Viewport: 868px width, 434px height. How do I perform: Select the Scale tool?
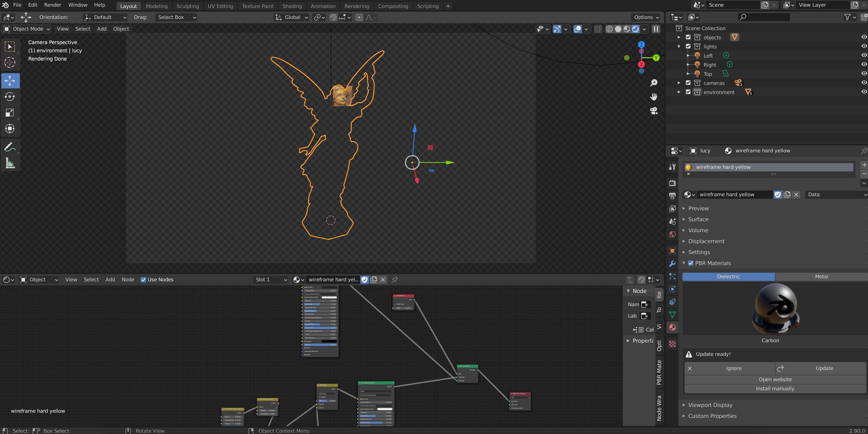point(10,113)
